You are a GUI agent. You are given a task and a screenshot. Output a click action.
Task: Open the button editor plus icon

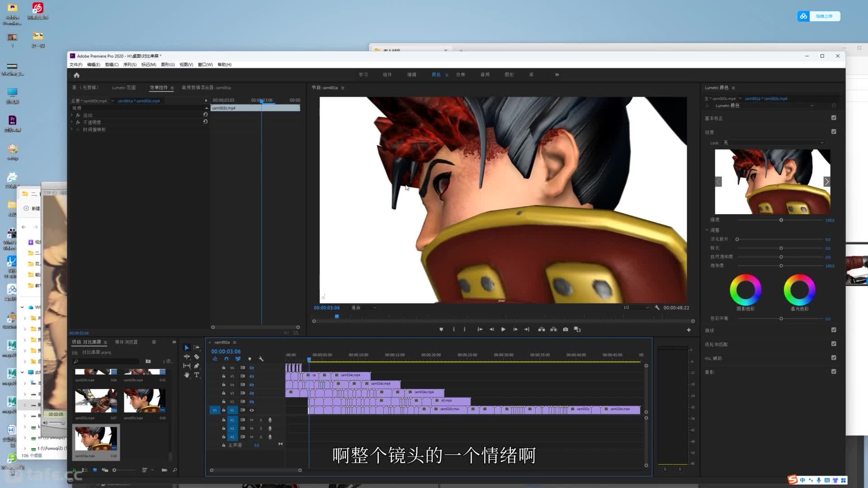[689, 330]
